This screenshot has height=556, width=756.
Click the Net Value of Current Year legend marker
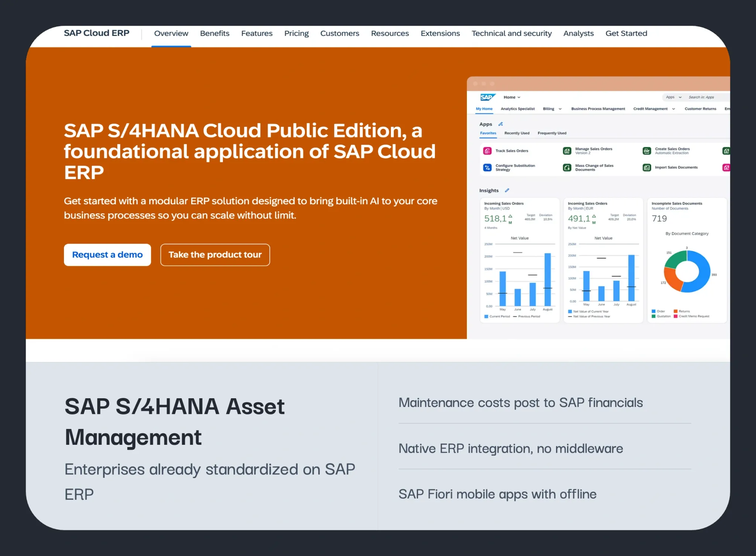tap(570, 311)
